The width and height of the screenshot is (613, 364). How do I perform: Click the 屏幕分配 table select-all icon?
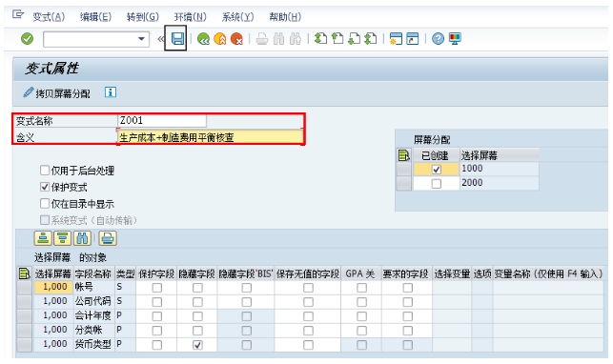click(404, 155)
